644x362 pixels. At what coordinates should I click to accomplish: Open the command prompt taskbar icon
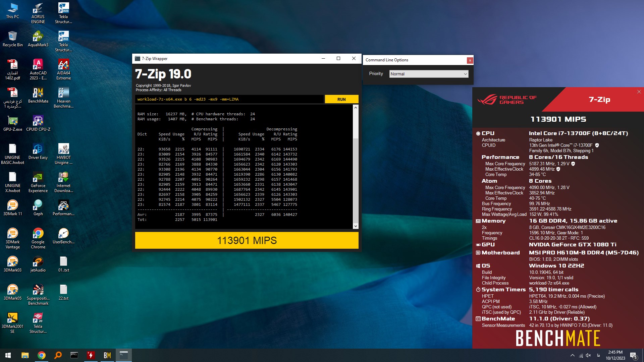74,355
